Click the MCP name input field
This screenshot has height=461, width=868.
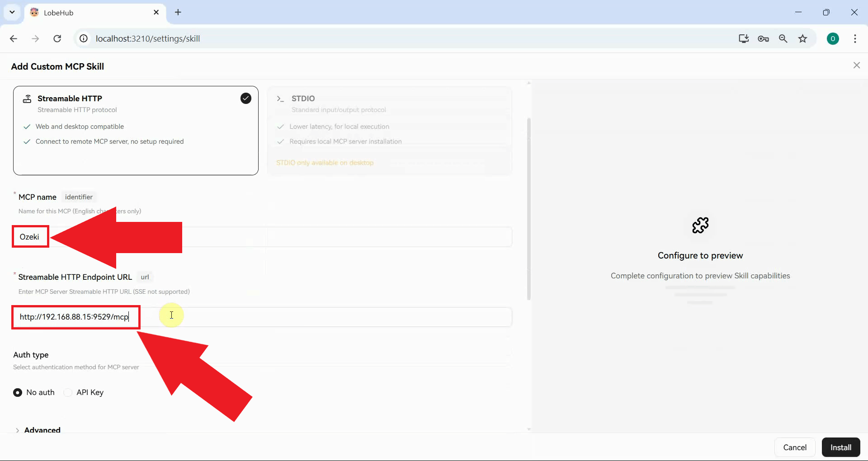262,237
